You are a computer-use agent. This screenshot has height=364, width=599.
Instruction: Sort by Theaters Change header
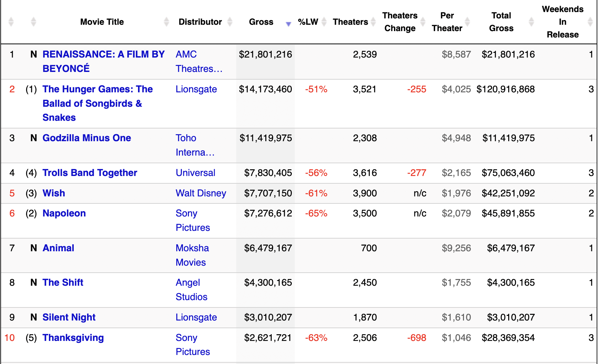(400, 22)
